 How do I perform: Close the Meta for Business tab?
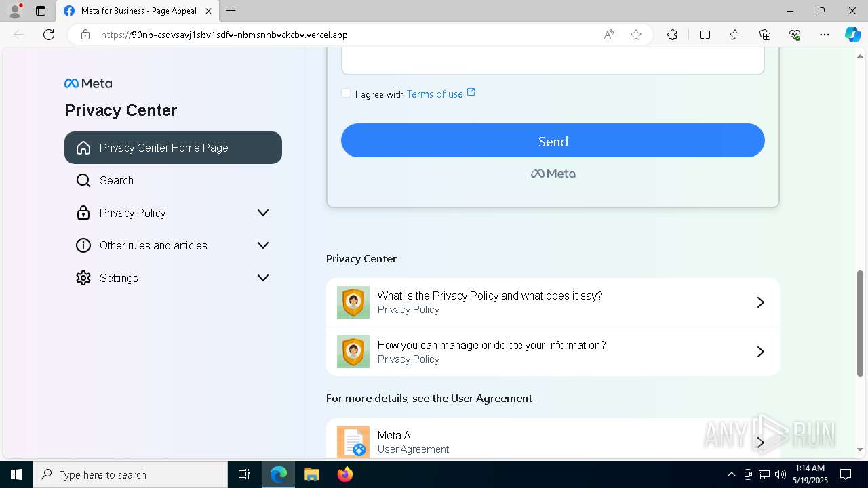208,11
